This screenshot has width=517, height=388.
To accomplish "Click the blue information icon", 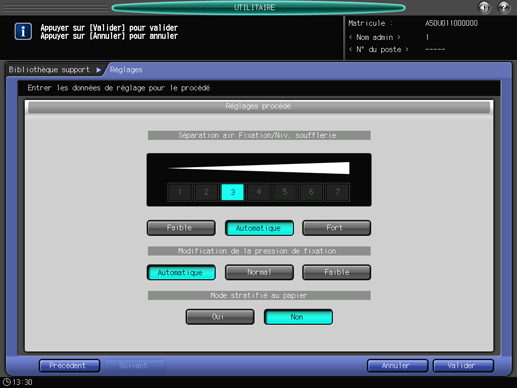I will [23, 31].
